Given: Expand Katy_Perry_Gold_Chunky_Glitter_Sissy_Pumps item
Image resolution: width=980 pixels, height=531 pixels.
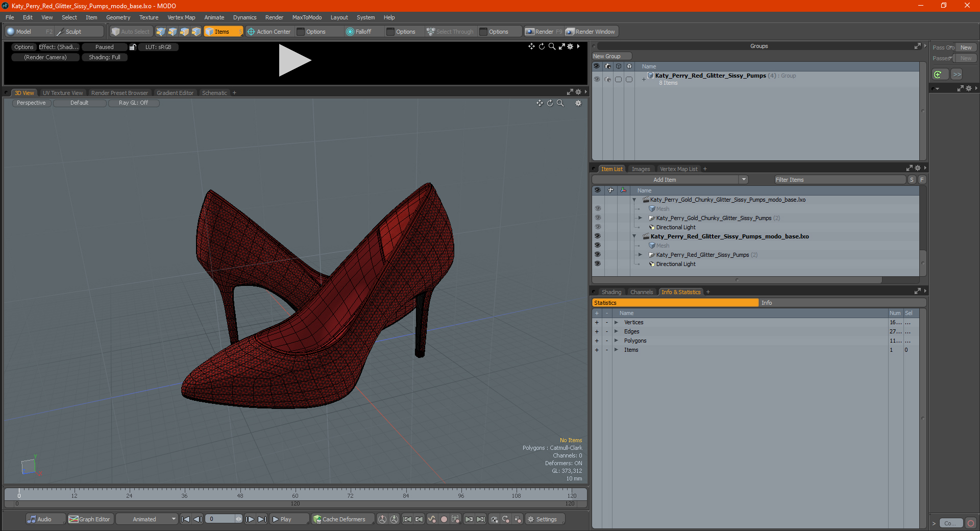Looking at the screenshot, I should click(640, 218).
